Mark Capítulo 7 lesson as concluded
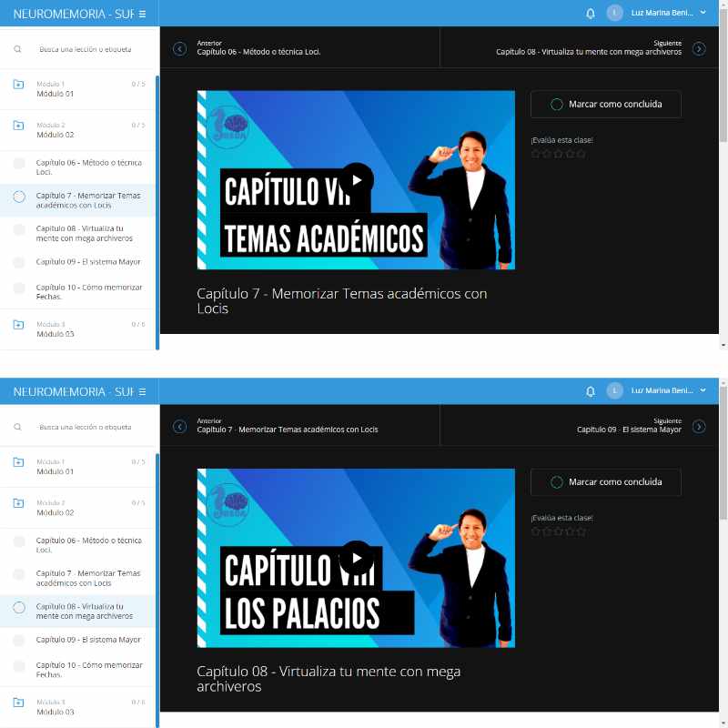The height and width of the screenshot is (728, 728). click(605, 105)
